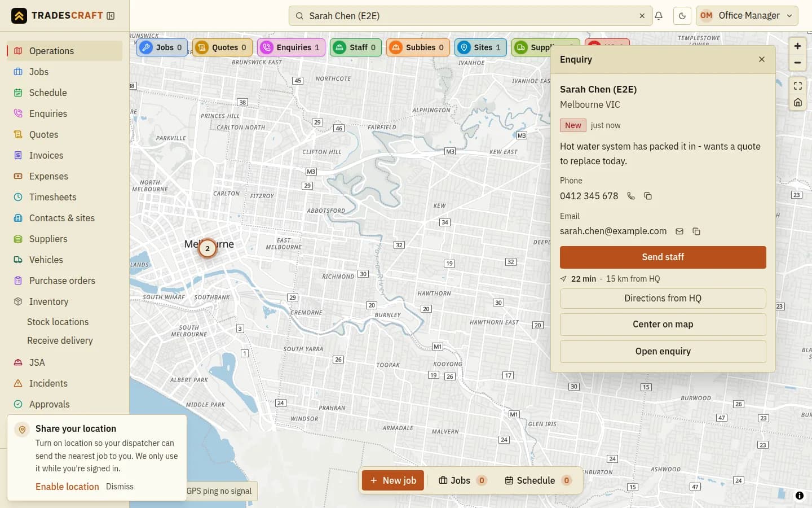Toggle dark mode moon icon
Image resolution: width=812 pixels, height=508 pixels.
pos(682,16)
